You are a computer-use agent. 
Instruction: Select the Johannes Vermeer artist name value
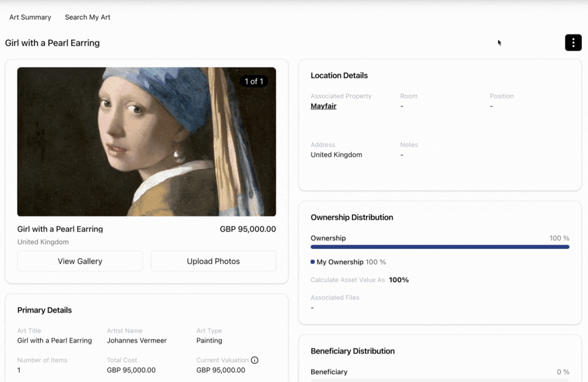coord(137,341)
